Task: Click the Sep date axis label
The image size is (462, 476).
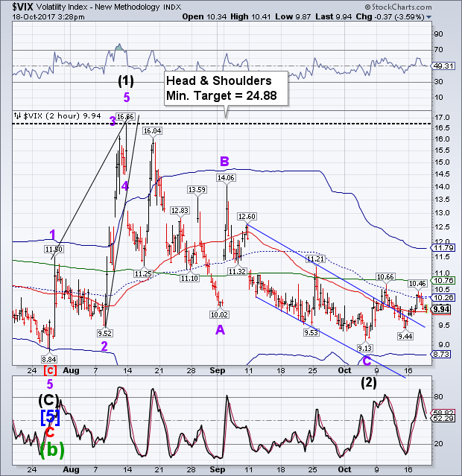Action: pyautogui.click(x=218, y=370)
